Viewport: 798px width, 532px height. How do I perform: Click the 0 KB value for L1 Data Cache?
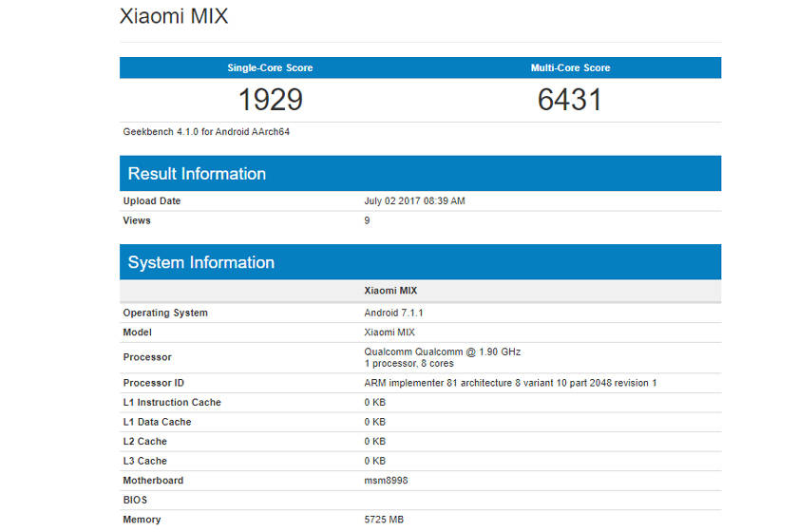point(375,422)
